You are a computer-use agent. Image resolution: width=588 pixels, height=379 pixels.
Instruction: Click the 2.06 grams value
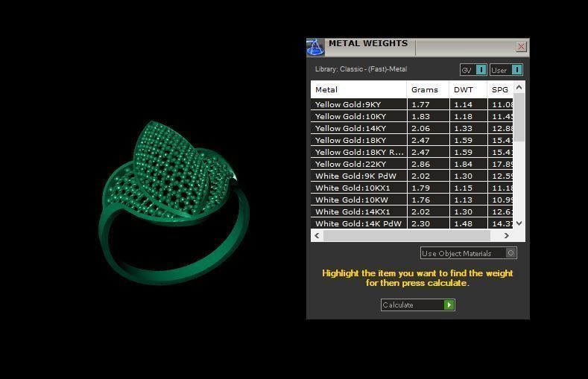point(420,129)
